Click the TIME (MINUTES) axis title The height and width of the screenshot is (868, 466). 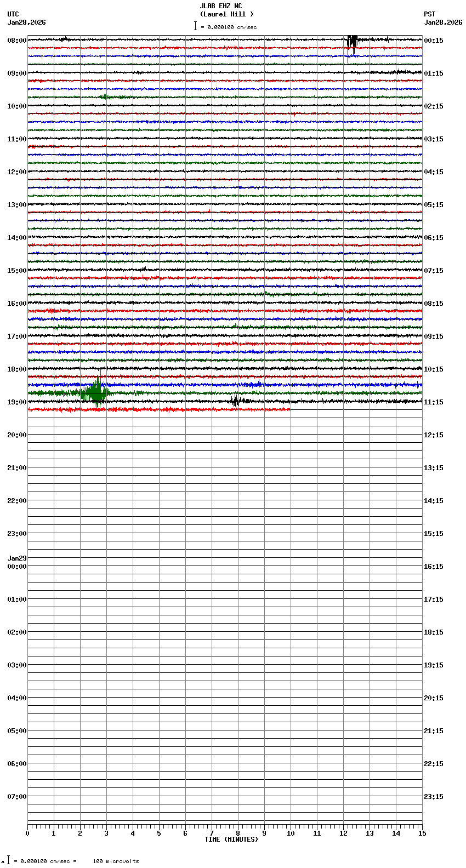[231, 840]
